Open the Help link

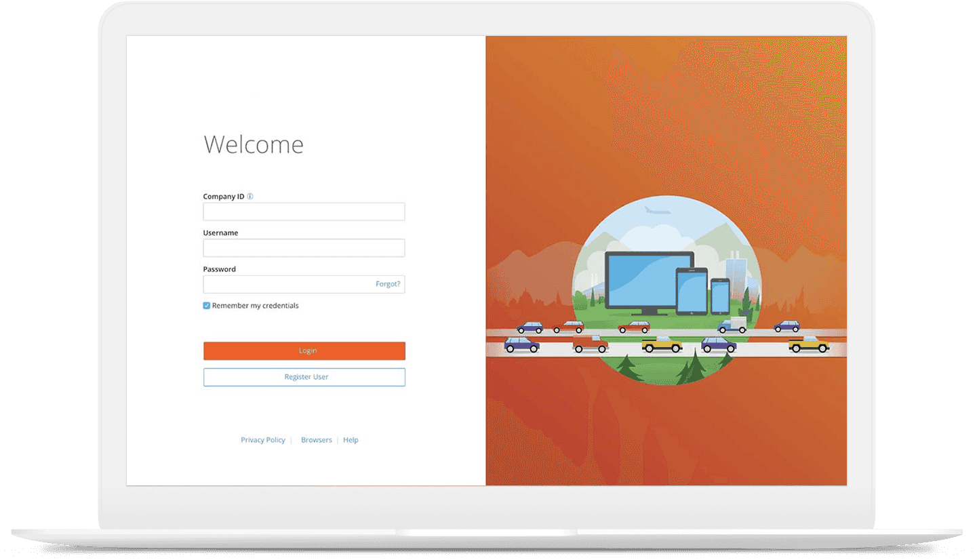coord(351,440)
